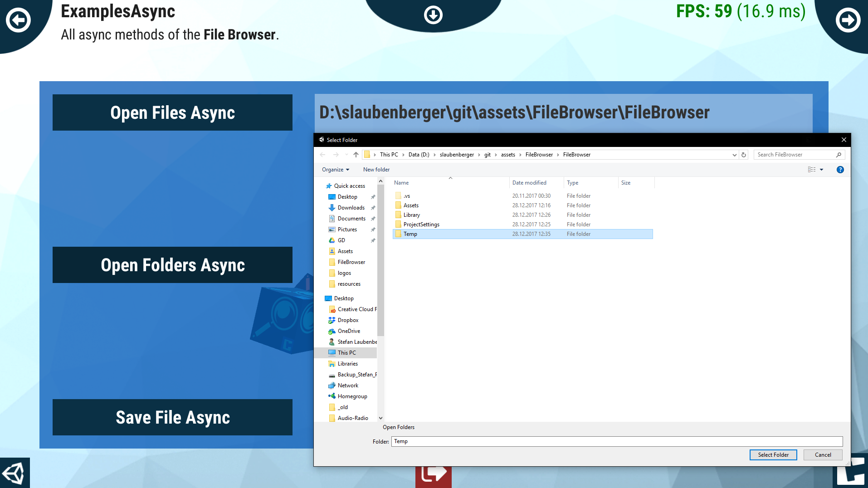Select Pictures in Quick access
The width and height of the screenshot is (868, 488).
347,229
